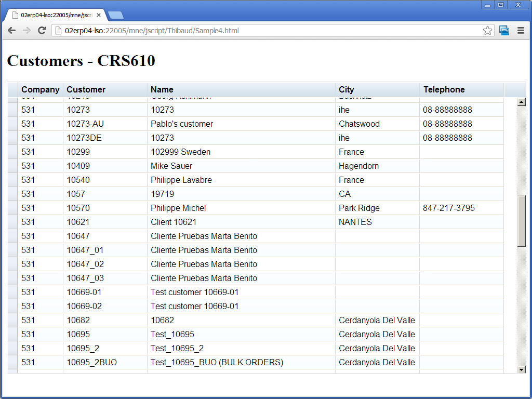Screen dimensions: 532x399
Task: Close the Sample4.html browser tab
Action: [99, 15]
